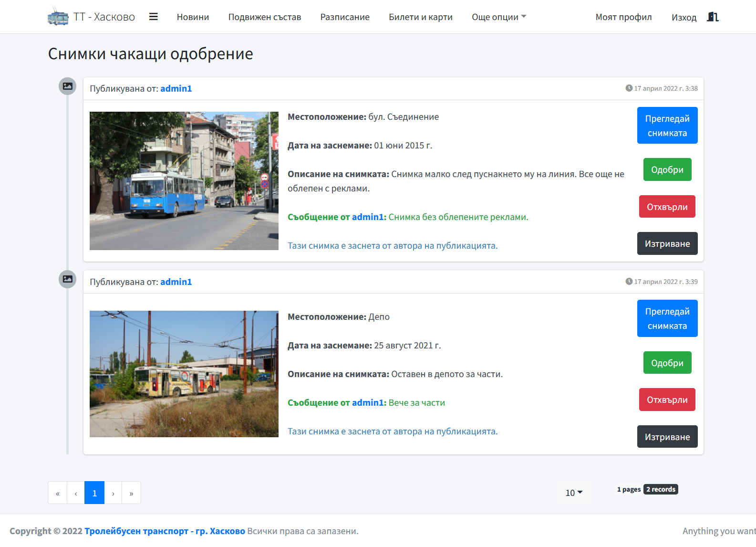The image size is (756, 547).
Task: Open admin1 author link on the 3:38 post
Action: click(x=176, y=88)
